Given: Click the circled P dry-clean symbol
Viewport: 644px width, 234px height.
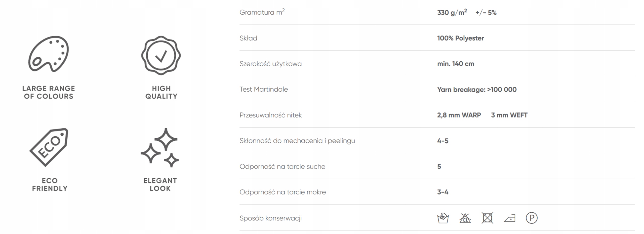Looking at the screenshot, I should [532, 218].
